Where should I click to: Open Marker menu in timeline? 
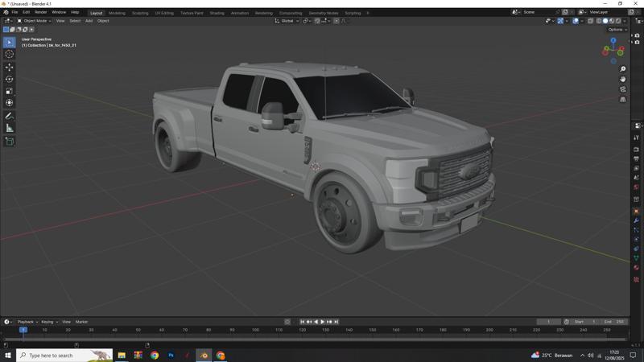tap(81, 322)
